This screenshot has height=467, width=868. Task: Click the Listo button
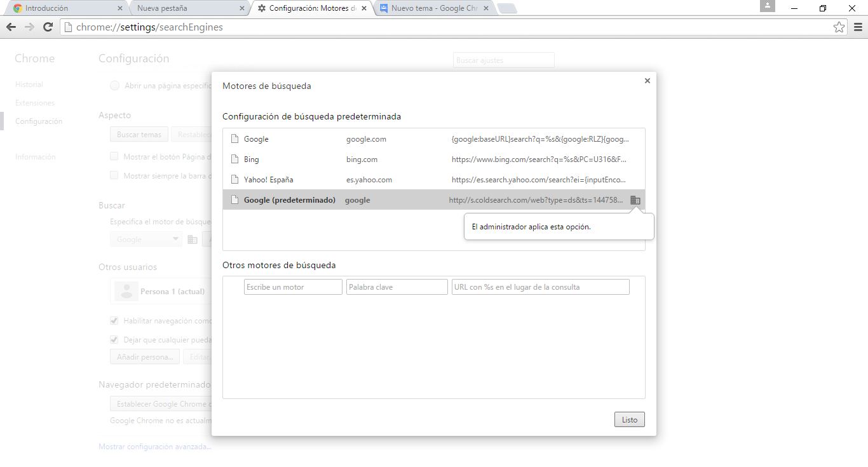630,420
